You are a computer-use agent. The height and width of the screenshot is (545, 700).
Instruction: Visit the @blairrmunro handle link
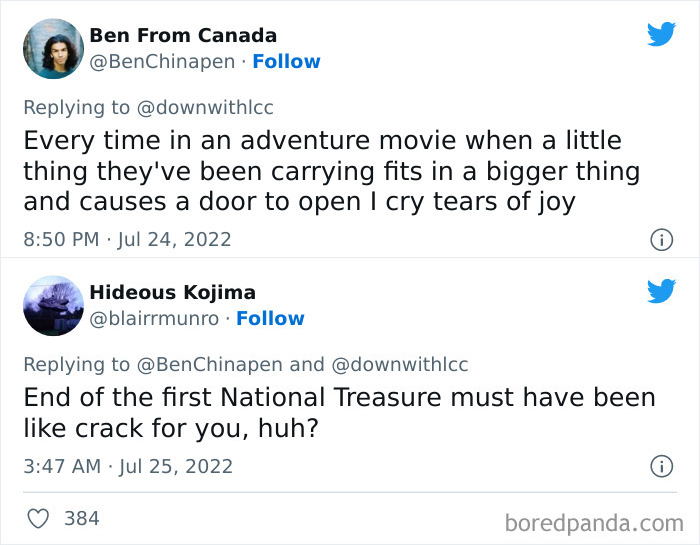pyautogui.click(x=154, y=318)
